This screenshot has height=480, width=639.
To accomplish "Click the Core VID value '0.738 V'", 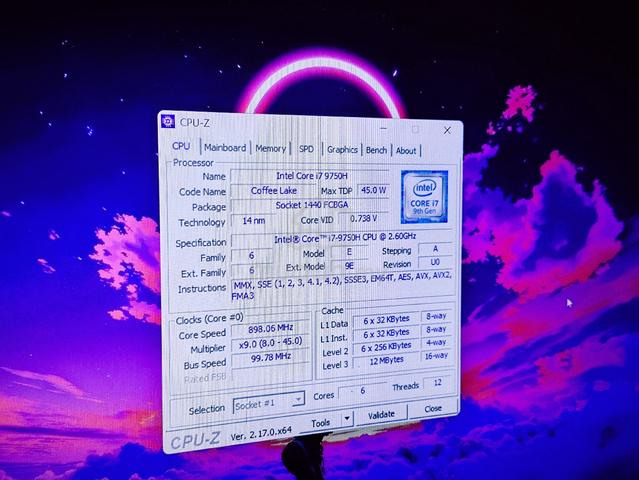I will (x=364, y=219).
